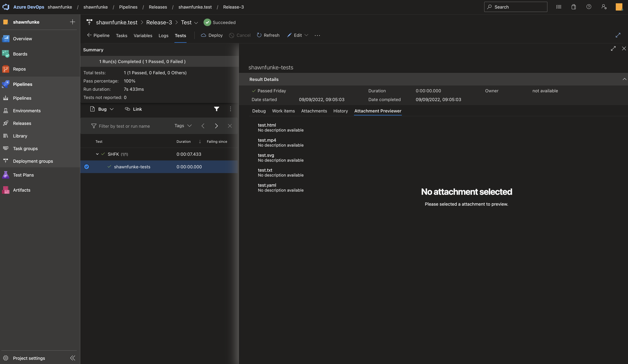This screenshot has height=364, width=628.
Task: Click the Filter by test name field
Action: [130, 126]
